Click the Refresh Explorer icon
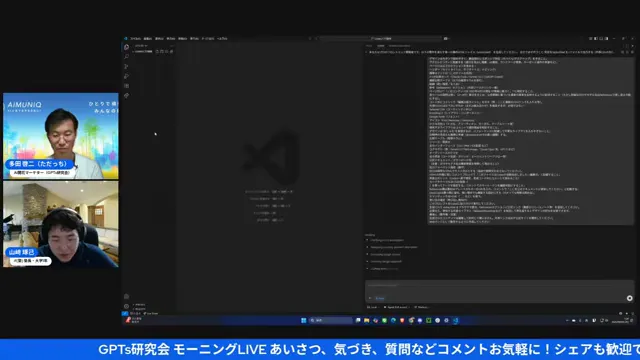 click(167, 52)
